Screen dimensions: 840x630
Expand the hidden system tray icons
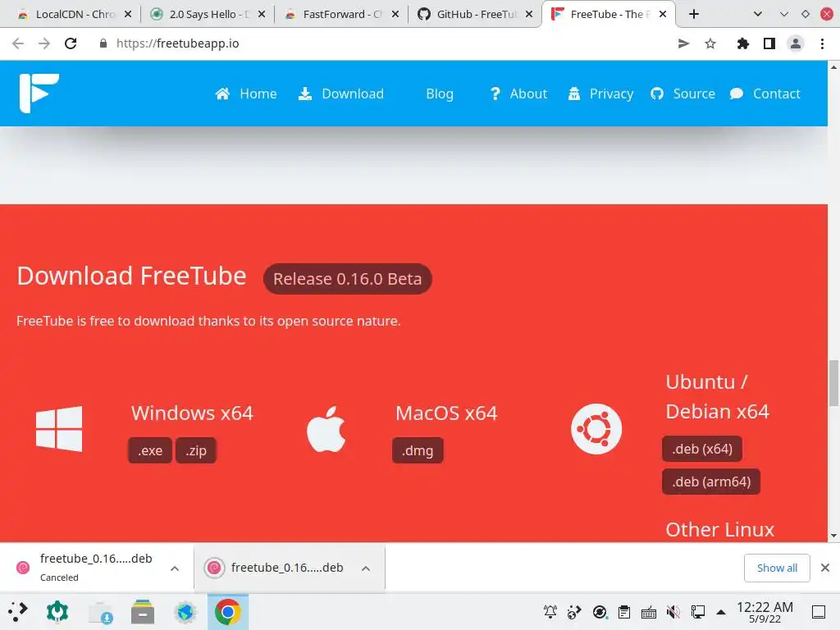click(721, 612)
